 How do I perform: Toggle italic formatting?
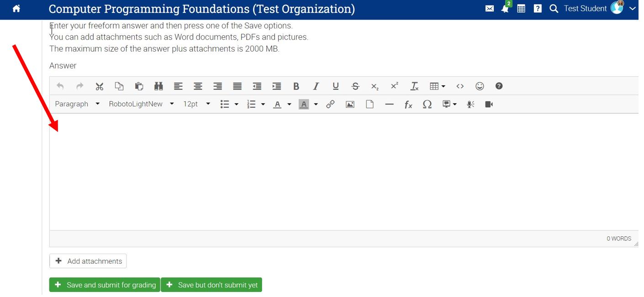click(x=316, y=86)
